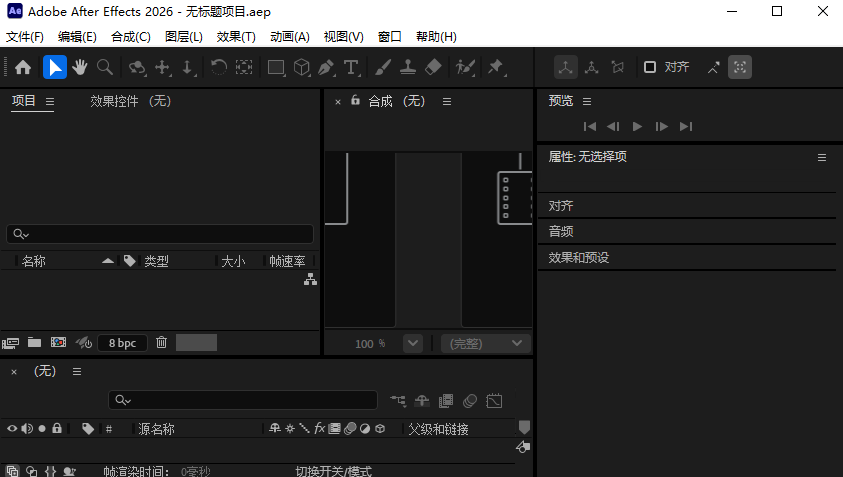The height and width of the screenshot is (477, 843).
Task: Expand the 效果和预设 panel
Action: 578,257
